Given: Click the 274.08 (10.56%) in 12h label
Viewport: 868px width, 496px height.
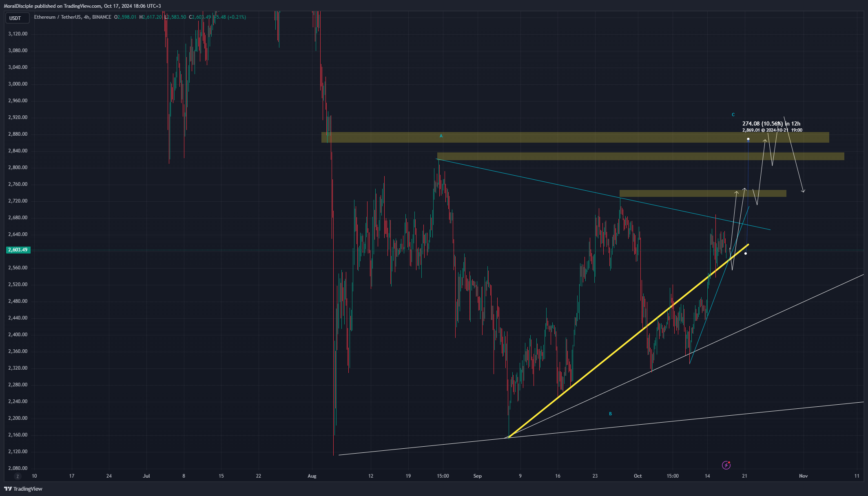Looking at the screenshot, I should pyautogui.click(x=771, y=123).
